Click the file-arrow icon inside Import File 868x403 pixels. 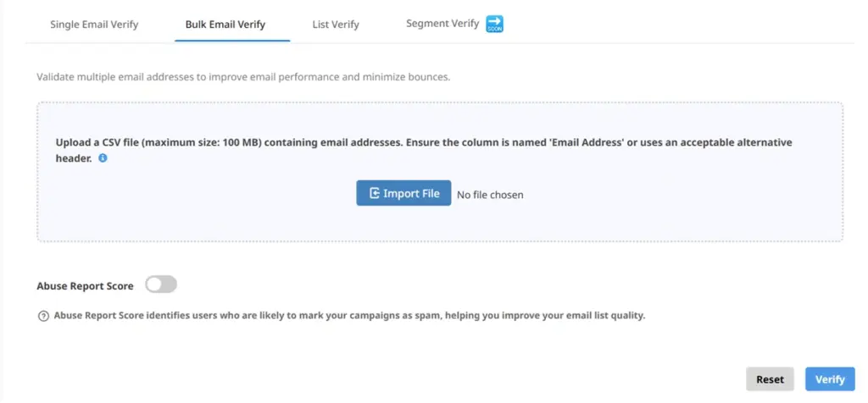(375, 193)
